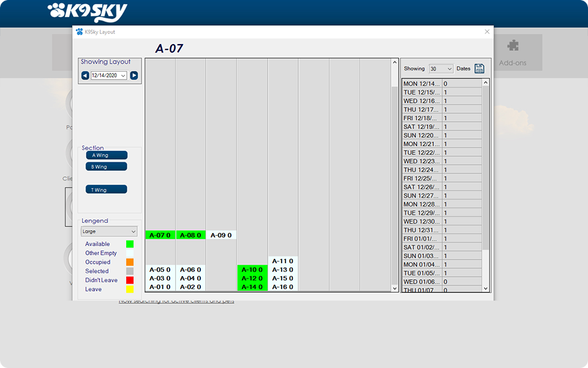Select kennel A-06 in layout

point(190,269)
